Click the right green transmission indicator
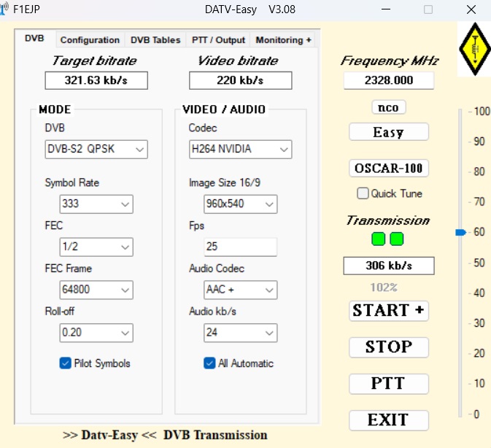491x448 pixels. [x=396, y=239]
